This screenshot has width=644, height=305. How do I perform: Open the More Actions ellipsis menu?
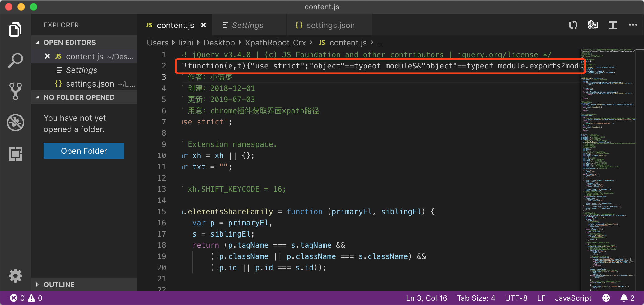tap(633, 25)
